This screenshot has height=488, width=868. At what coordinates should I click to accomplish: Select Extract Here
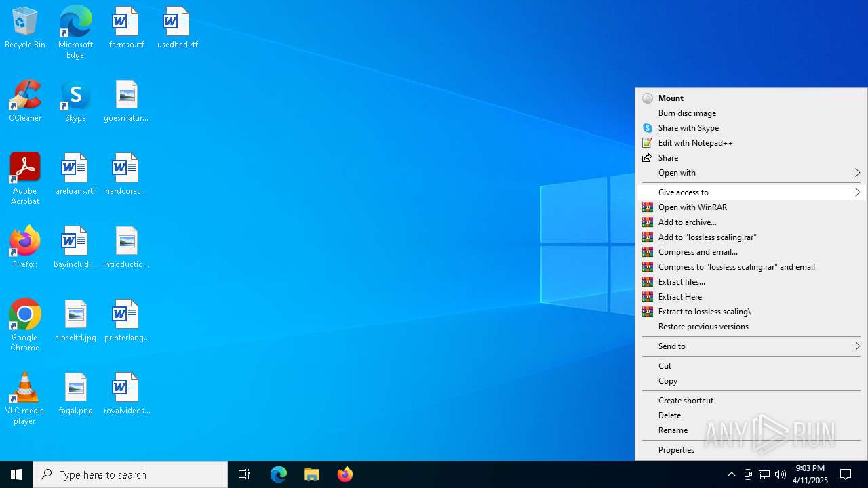(x=751, y=297)
